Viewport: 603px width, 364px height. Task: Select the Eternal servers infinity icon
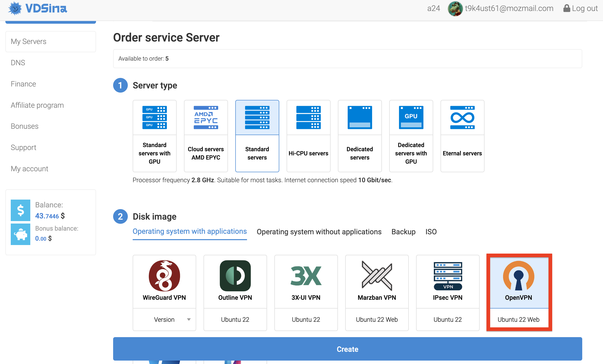click(x=462, y=118)
